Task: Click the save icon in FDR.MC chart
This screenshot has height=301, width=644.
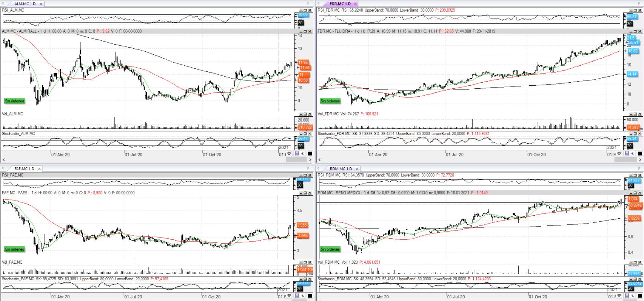Action: coord(627,154)
